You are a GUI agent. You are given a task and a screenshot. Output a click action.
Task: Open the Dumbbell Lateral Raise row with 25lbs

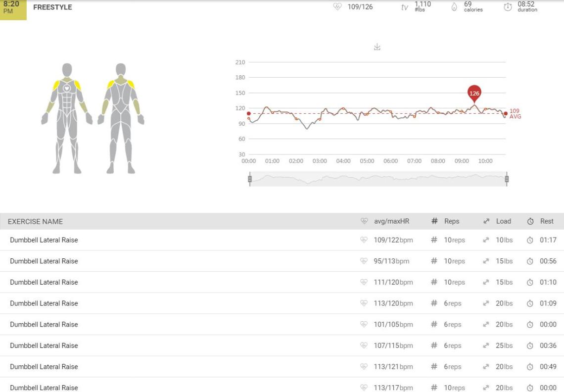[x=44, y=345]
